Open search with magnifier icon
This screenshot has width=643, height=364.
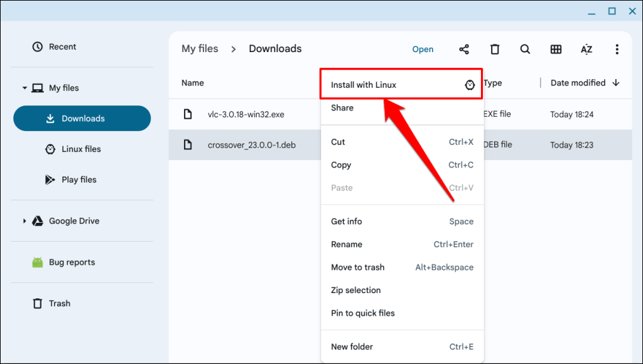pyautogui.click(x=525, y=50)
